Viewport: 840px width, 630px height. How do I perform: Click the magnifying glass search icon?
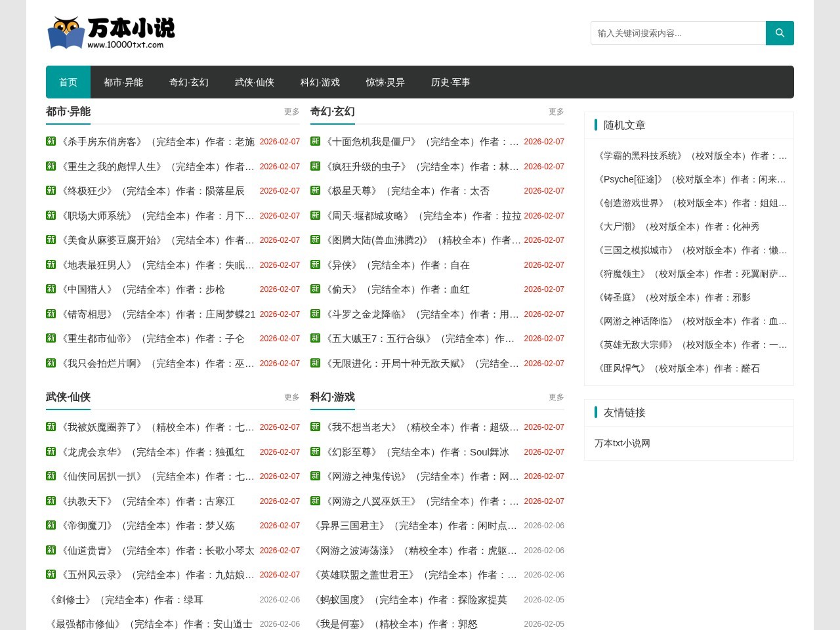[780, 33]
